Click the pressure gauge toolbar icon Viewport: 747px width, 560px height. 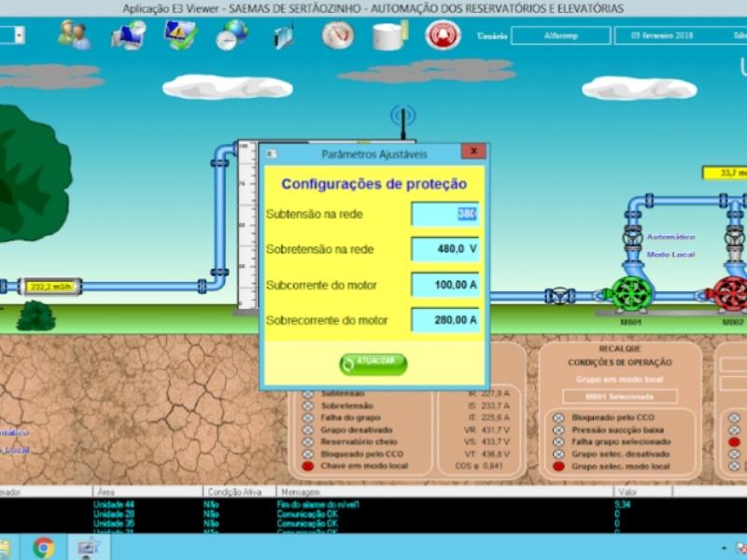coord(337,35)
